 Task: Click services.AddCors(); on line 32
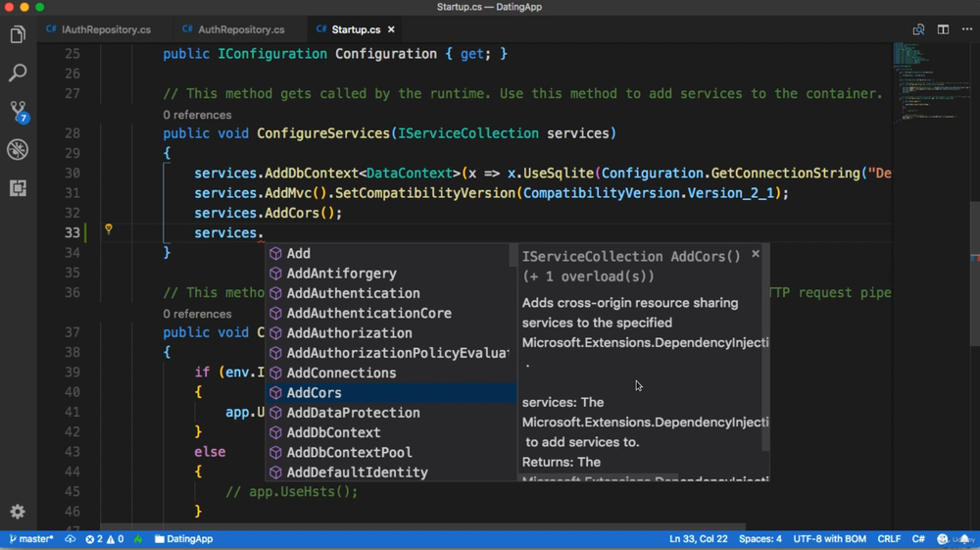[269, 213]
